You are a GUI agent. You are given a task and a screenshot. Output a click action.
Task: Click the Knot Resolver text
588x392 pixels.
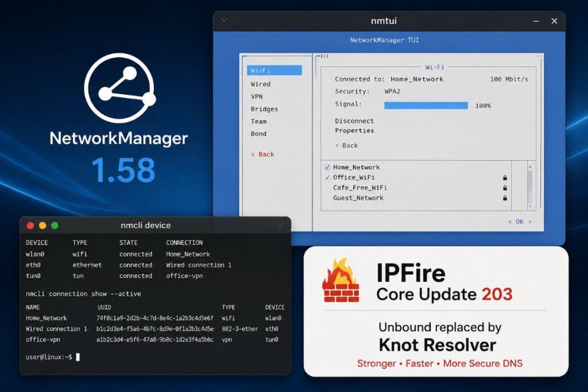tap(437, 345)
